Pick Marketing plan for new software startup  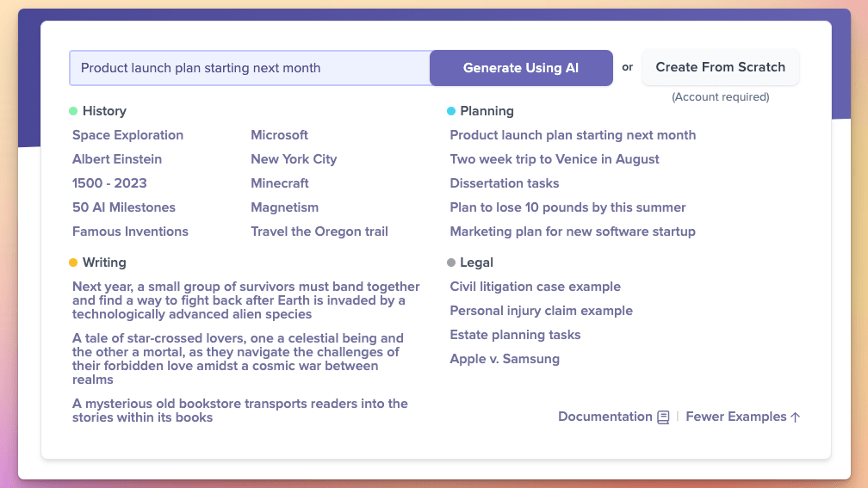point(573,232)
